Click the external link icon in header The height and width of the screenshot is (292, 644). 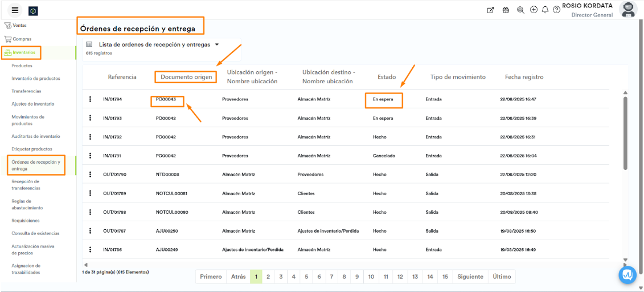[490, 10]
